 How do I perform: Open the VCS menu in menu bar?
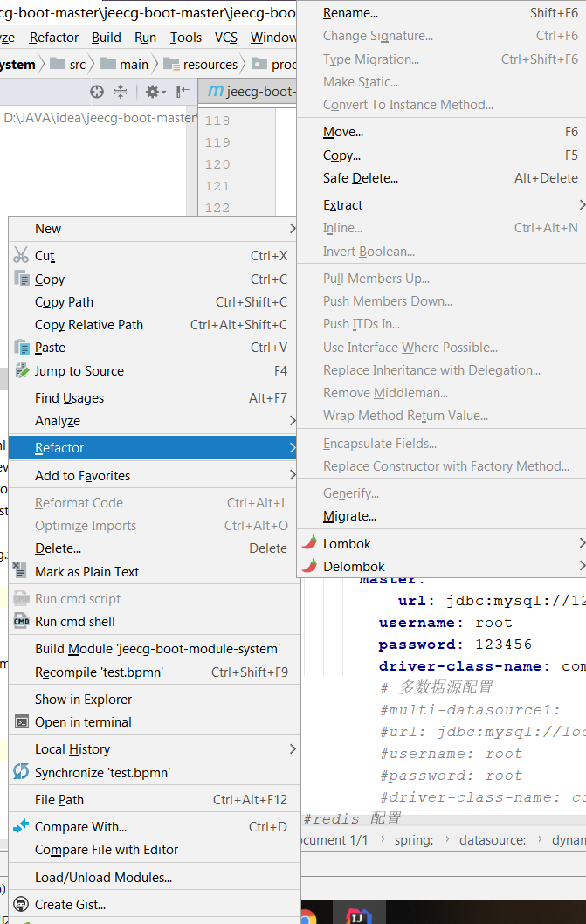tap(226, 38)
